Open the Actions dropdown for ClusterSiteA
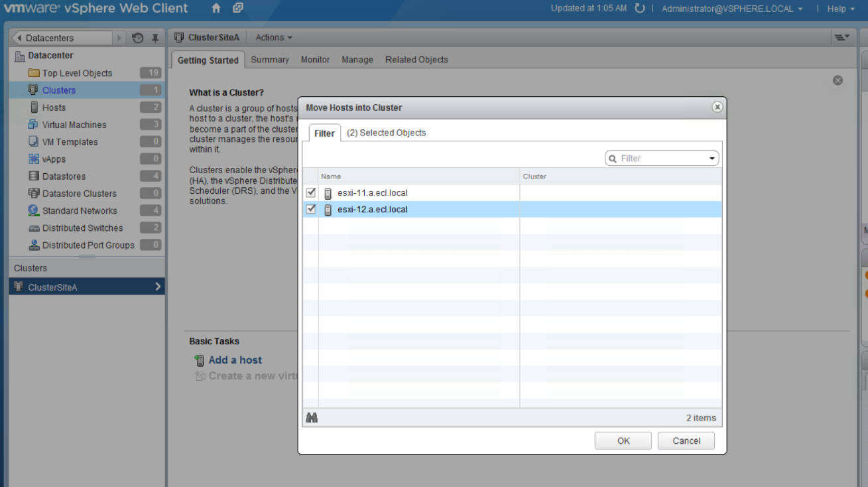The height and width of the screenshot is (487, 868). pos(274,38)
